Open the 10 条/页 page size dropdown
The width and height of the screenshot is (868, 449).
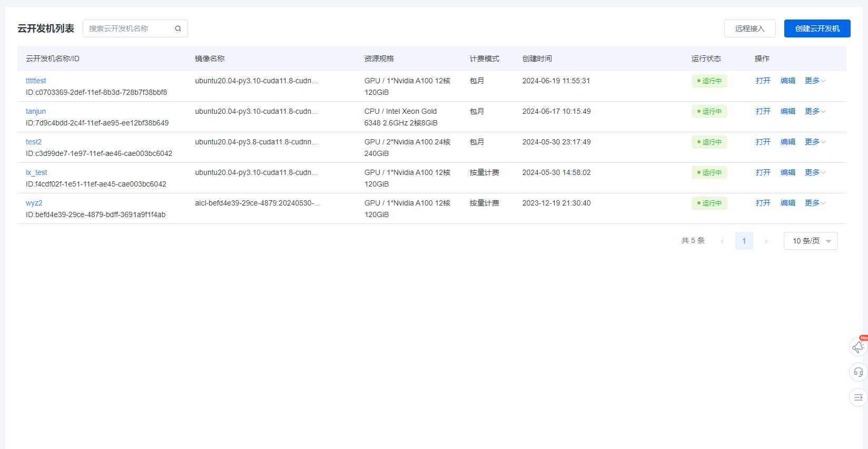pos(811,241)
